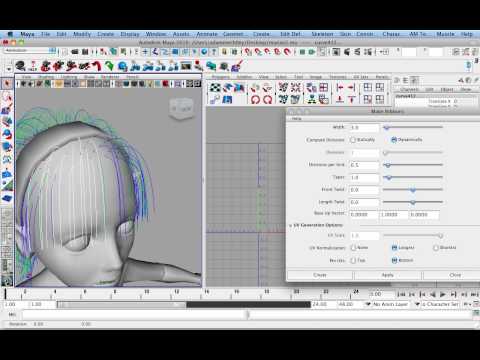Image resolution: width=480 pixels, height=360 pixels.
Task: Play the animation backwards
Action: click(433, 295)
